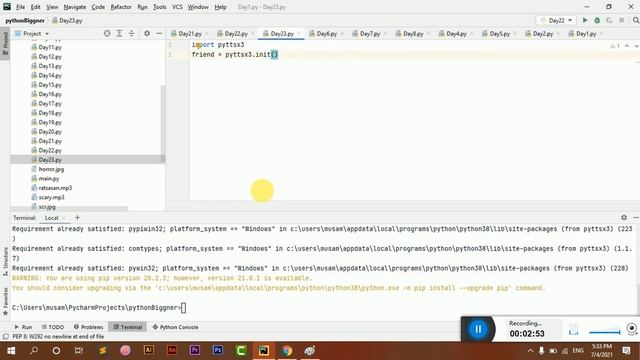Open the Edit menu
This screenshot has width=640, height=360.
[x=36, y=7]
